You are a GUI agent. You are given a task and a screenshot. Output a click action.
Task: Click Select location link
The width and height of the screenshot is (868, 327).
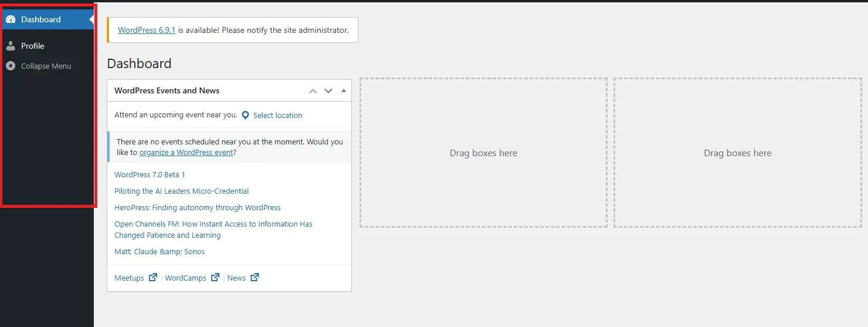pos(277,116)
